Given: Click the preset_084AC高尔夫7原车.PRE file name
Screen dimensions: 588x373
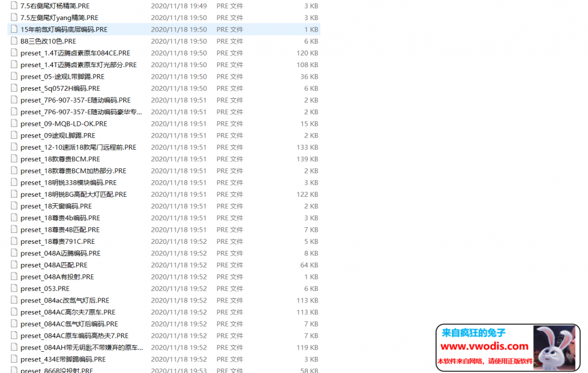Looking at the screenshot, I should [68, 312].
